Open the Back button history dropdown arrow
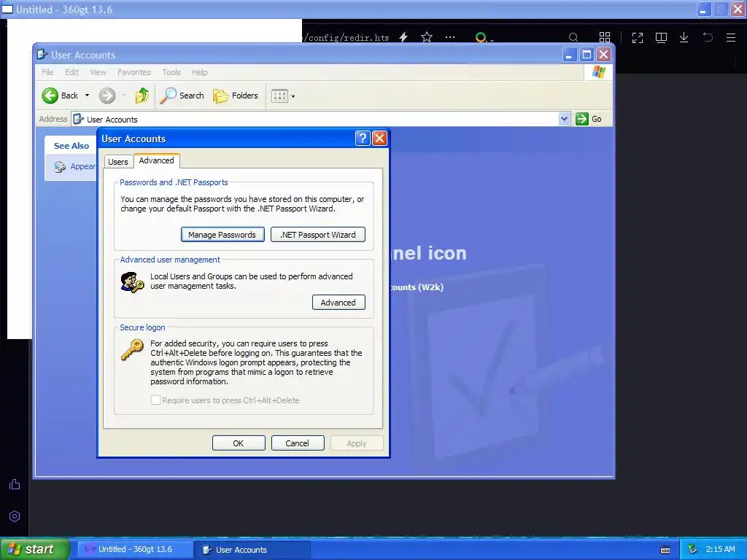 (x=88, y=96)
